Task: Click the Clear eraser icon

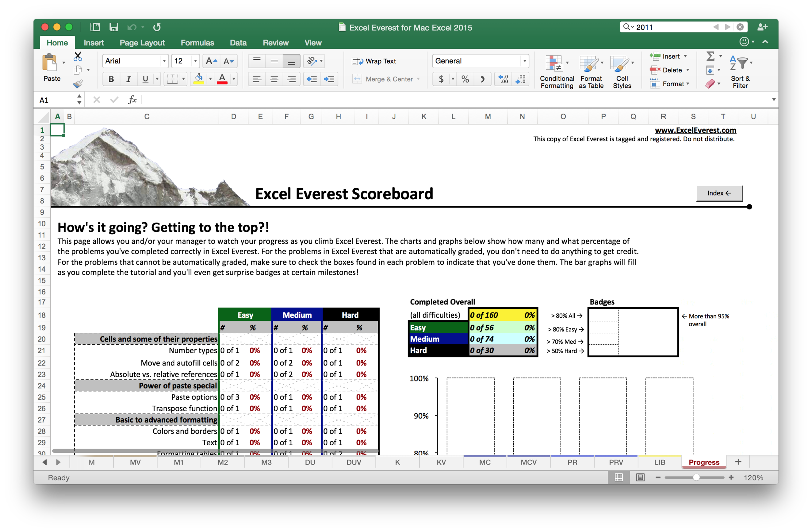Action: coord(710,84)
